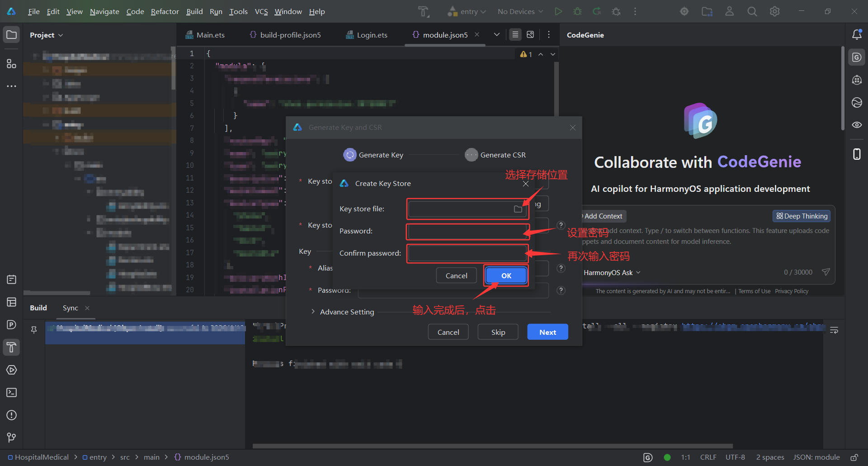Open the Refactor menu

click(x=165, y=11)
